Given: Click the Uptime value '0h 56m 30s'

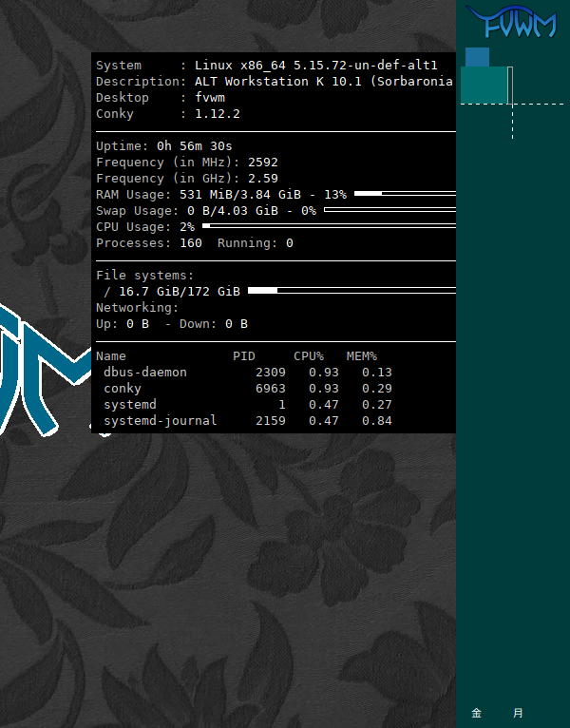Looking at the screenshot, I should [x=195, y=146].
